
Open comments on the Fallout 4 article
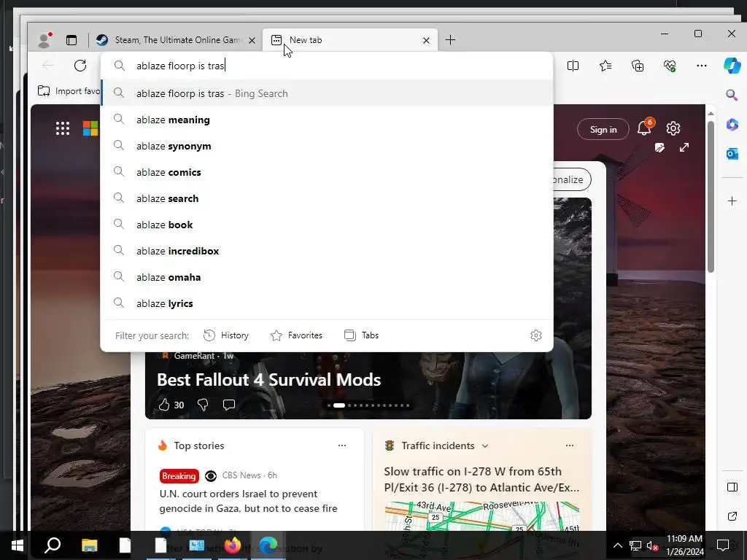click(228, 405)
